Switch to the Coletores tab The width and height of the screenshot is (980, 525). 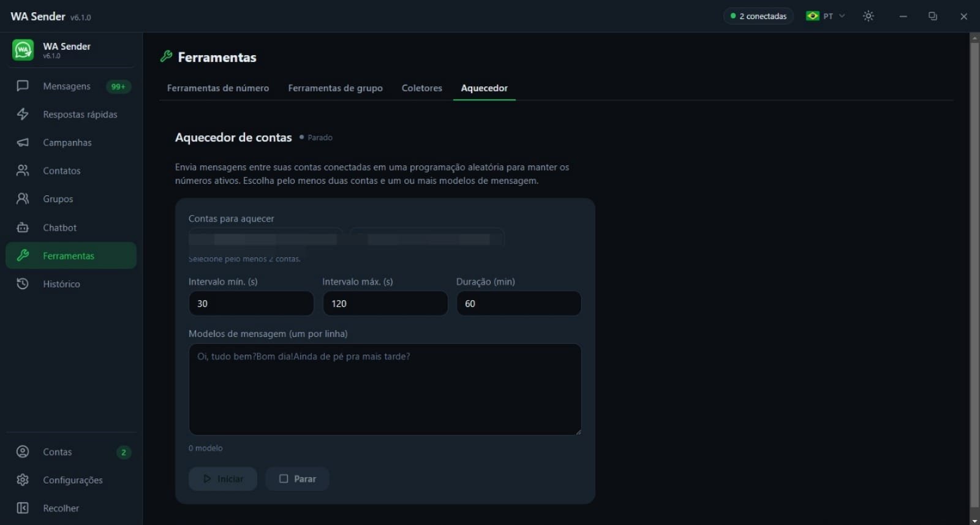[421, 88]
